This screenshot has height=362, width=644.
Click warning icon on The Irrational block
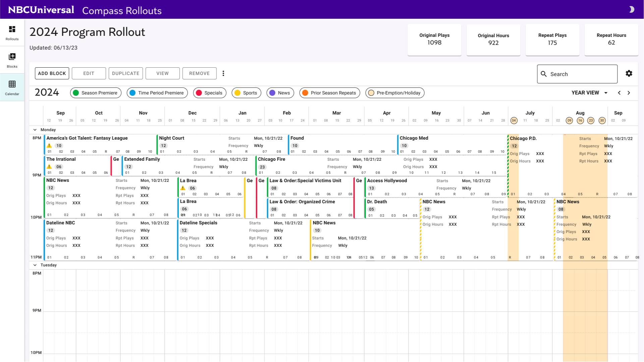point(49,167)
